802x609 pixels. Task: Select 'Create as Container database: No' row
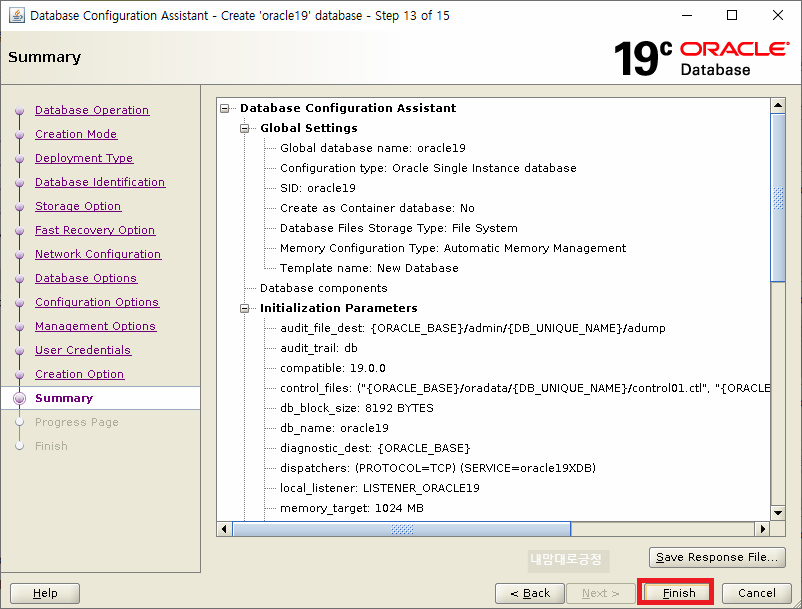point(377,208)
